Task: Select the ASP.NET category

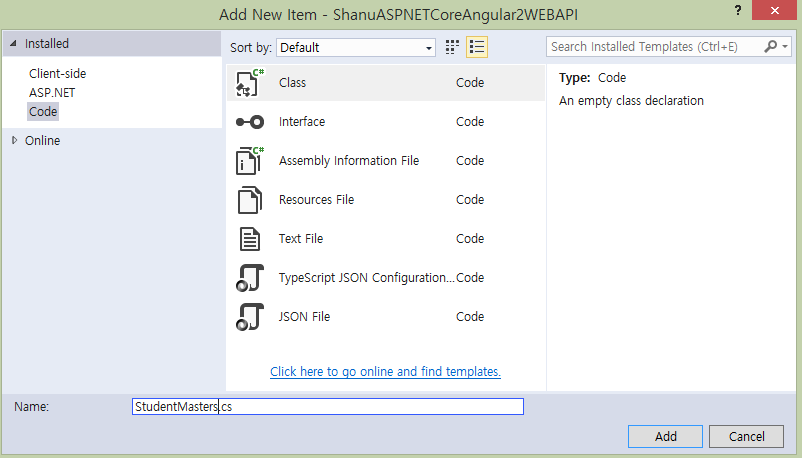Action: pos(52,93)
